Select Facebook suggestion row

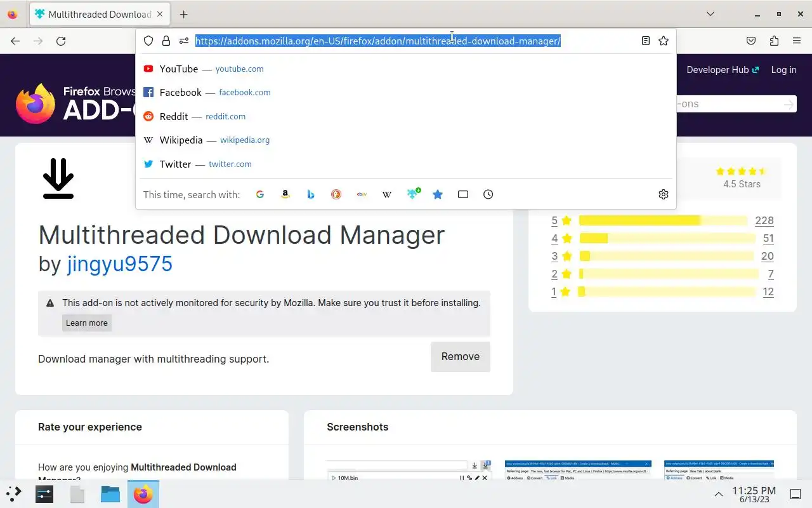tap(406, 92)
